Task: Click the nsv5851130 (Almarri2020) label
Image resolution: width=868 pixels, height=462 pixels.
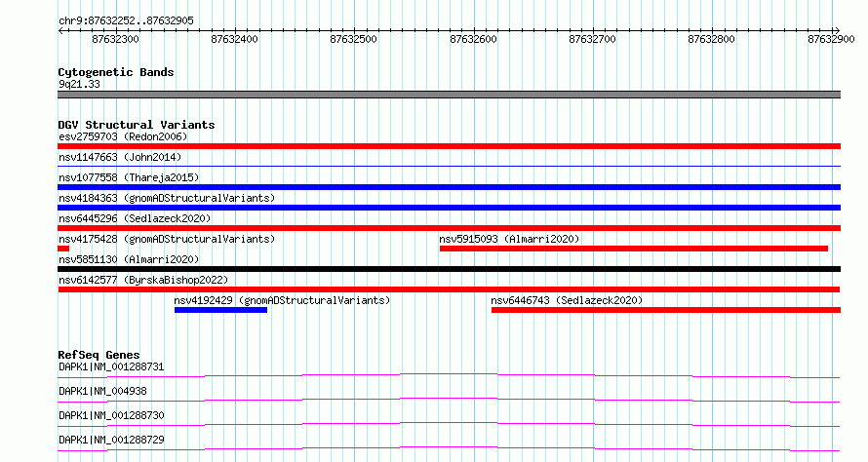Action: click(x=129, y=259)
